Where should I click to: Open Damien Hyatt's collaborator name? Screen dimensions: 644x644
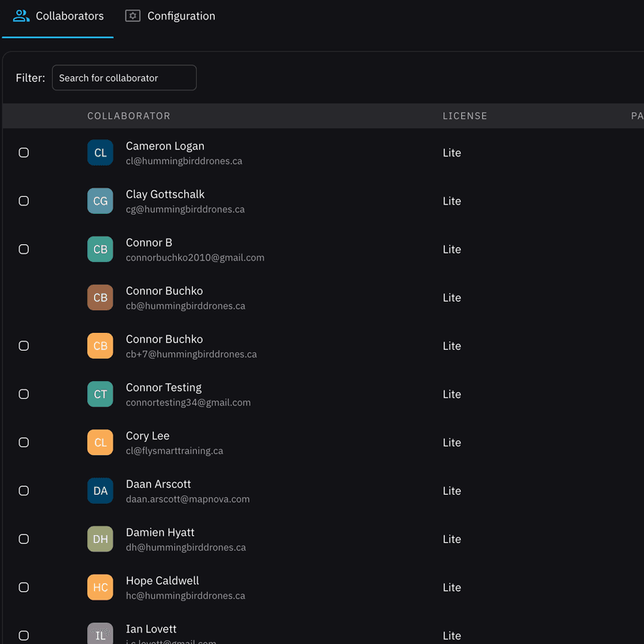(x=160, y=533)
